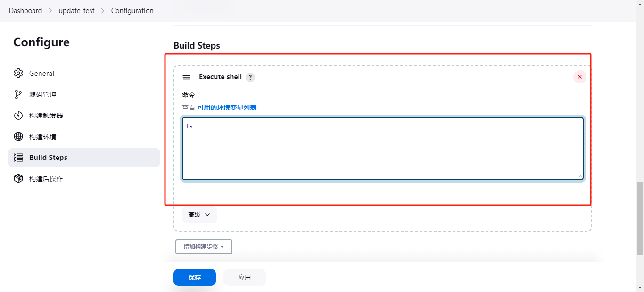Viewport: 644px width, 292px height.
Task: Click the Build Steps list icon
Action: [18, 158]
